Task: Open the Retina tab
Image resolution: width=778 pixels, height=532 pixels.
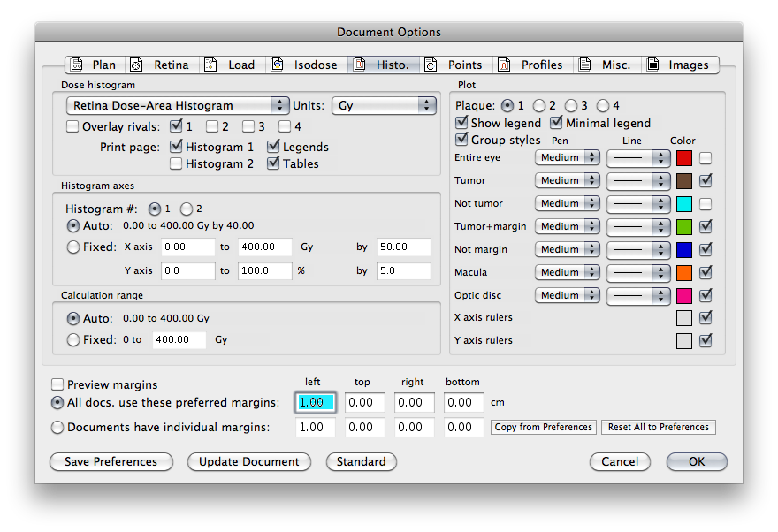Action: click(x=162, y=65)
